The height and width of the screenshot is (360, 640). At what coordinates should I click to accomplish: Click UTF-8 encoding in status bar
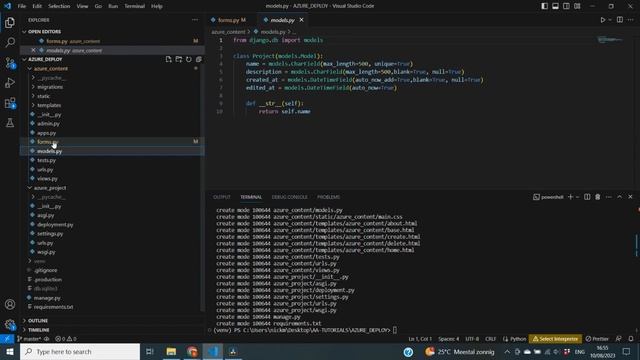pyautogui.click(x=472, y=339)
